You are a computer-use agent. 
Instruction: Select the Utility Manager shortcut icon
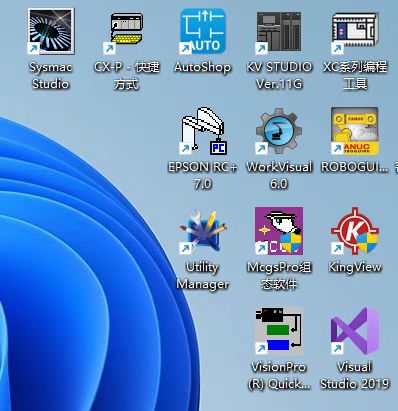(203, 231)
